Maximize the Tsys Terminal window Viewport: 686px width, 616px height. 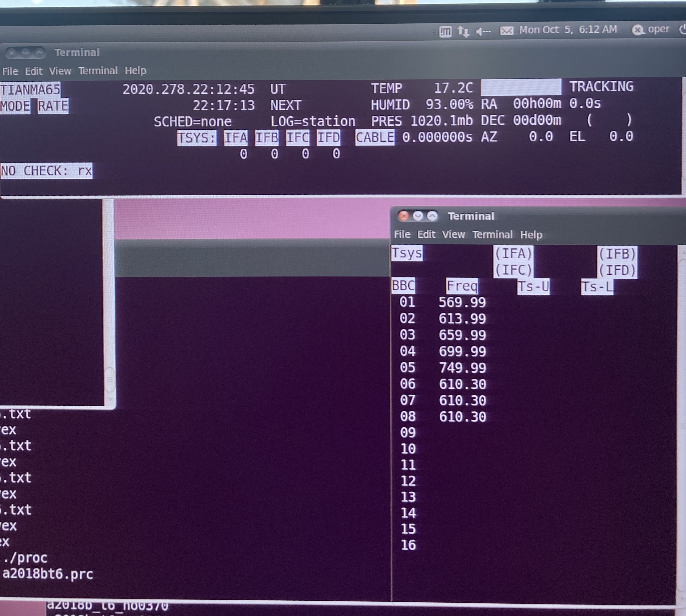[x=432, y=216]
